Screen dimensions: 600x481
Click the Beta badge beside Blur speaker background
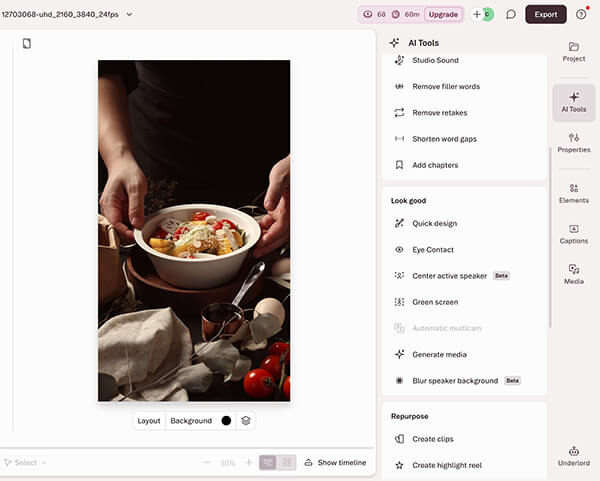[x=512, y=380]
